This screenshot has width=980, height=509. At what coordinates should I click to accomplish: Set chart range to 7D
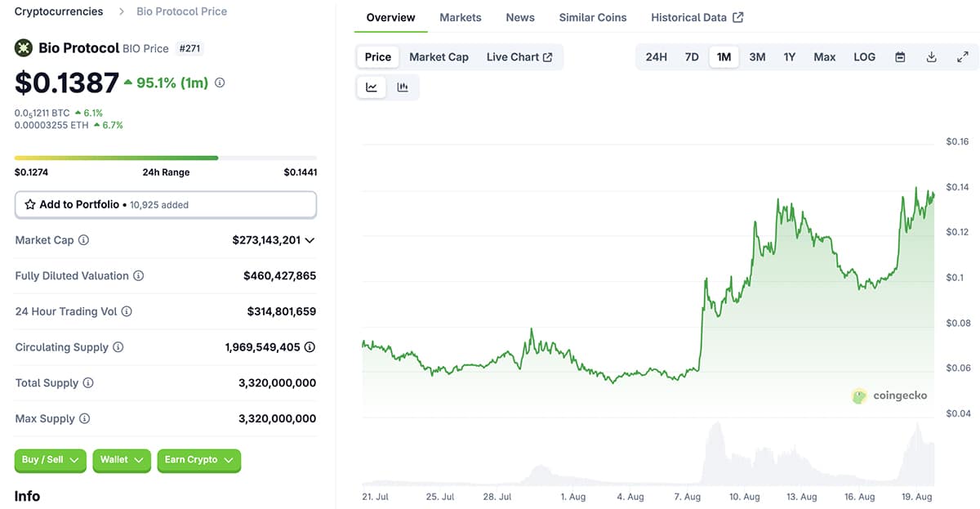692,57
